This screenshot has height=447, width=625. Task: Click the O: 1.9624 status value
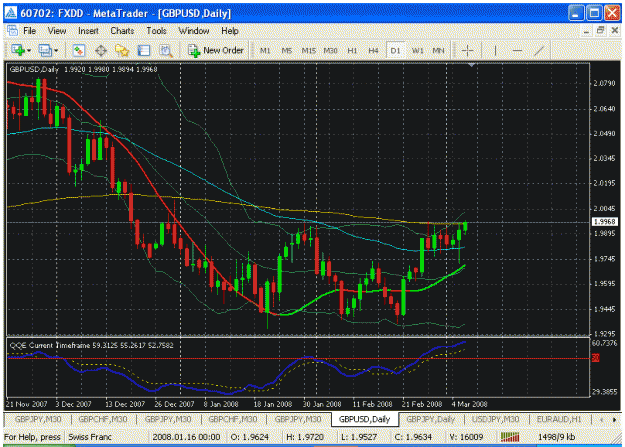tap(250, 437)
